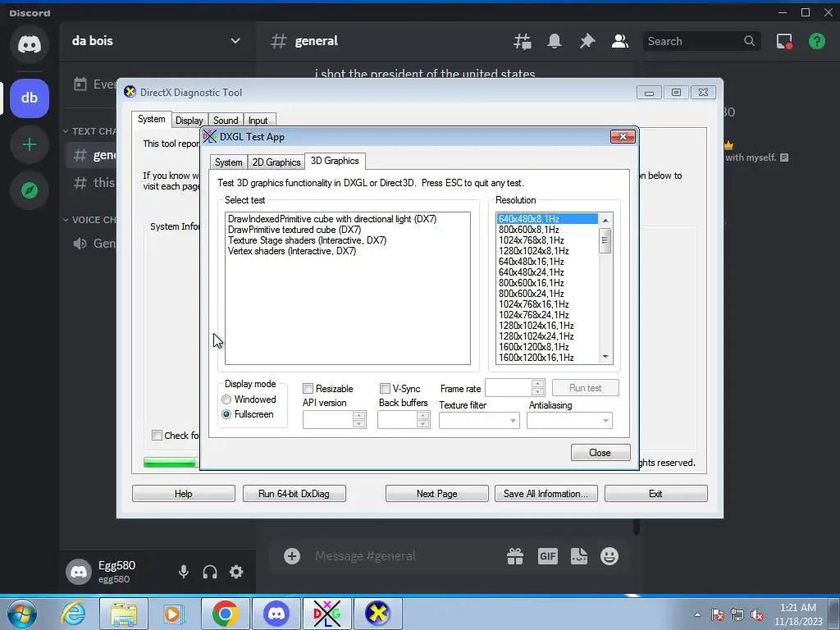
Task: Show hidden system tray icons arrow
Action: coord(697,614)
